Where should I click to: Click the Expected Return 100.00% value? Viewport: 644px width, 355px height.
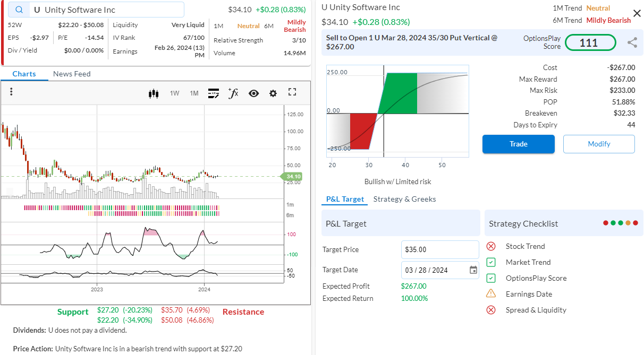[414, 298]
